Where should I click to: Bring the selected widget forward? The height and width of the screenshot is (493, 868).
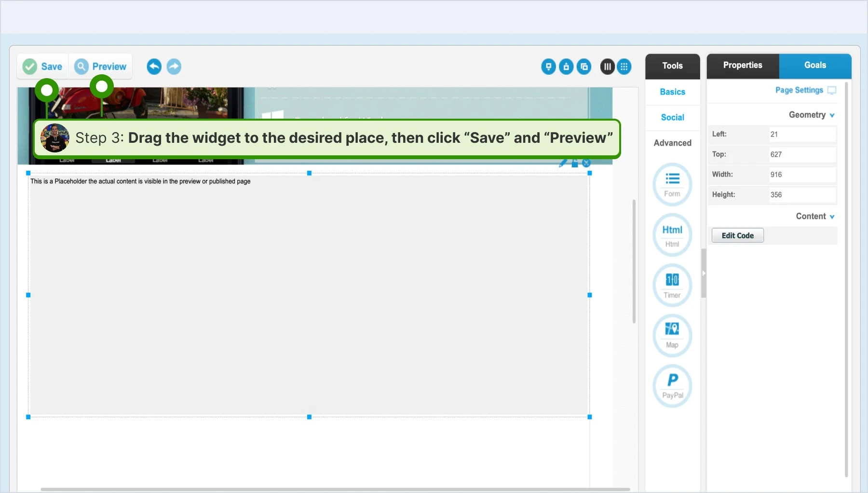566,67
